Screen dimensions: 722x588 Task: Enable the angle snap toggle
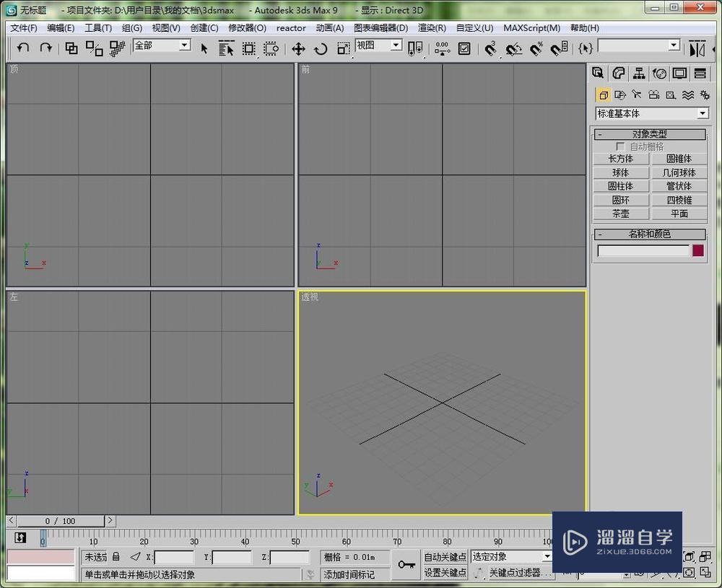(515, 48)
